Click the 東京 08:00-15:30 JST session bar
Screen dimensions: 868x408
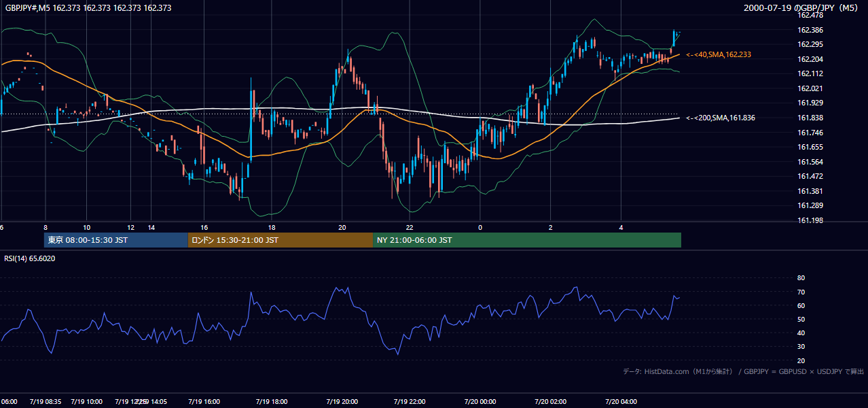point(115,240)
